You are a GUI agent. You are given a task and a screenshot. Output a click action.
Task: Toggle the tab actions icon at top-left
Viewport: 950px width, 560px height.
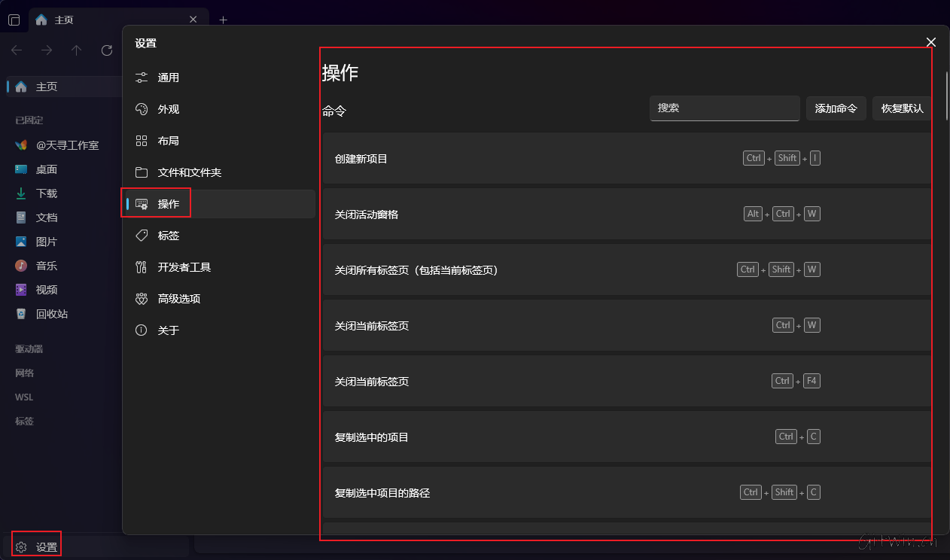click(14, 20)
